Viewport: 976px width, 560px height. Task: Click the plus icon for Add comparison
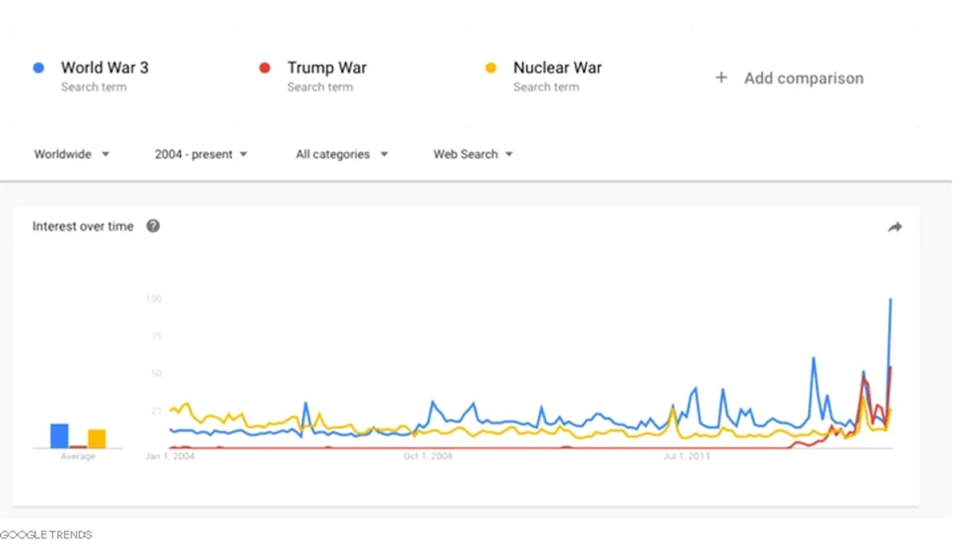coord(721,78)
